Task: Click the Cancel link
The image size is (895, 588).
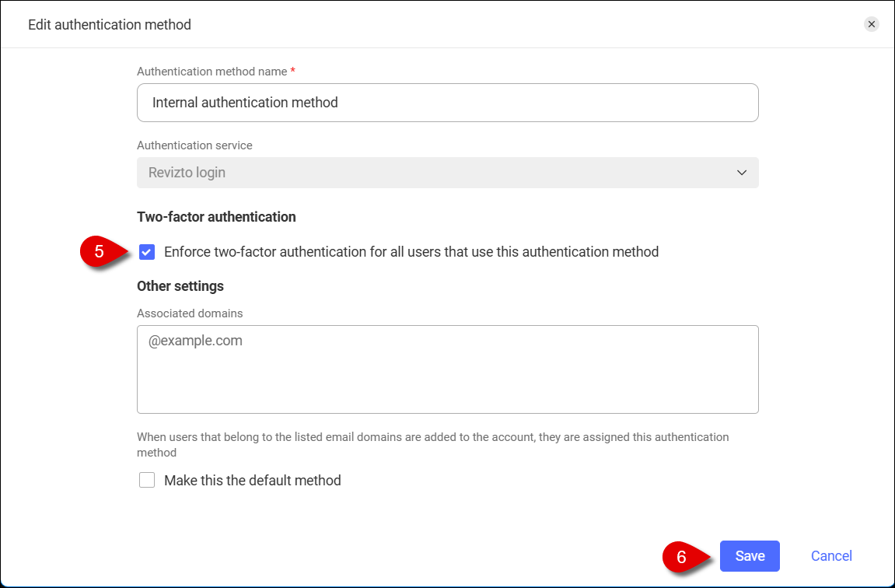Action: click(831, 556)
